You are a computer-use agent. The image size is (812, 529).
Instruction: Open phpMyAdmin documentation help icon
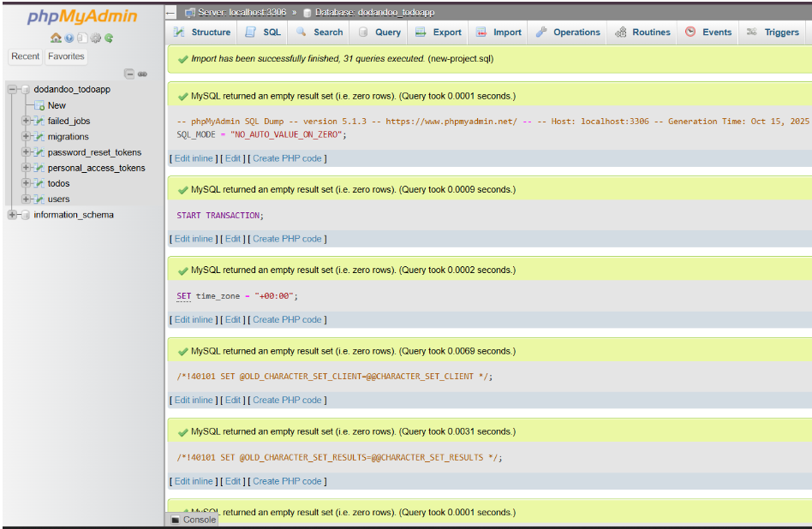pos(69,38)
